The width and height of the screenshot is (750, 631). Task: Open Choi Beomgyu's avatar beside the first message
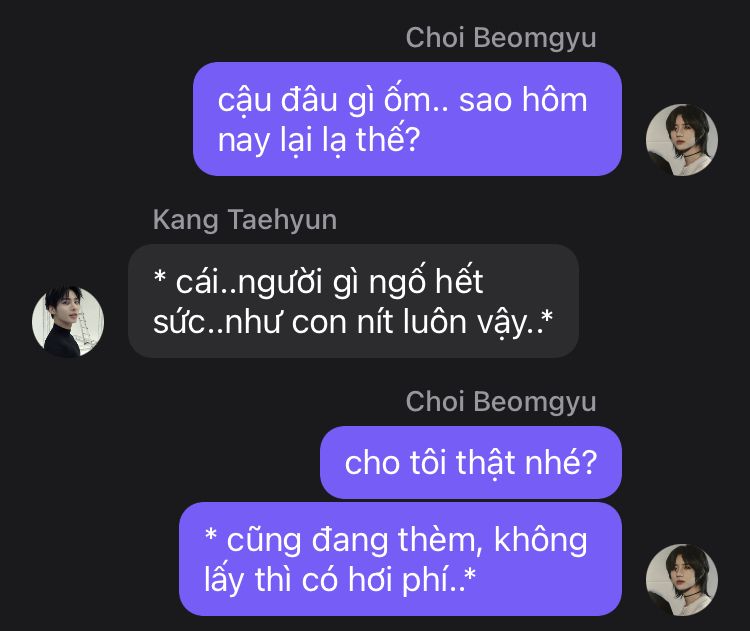(682, 140)
